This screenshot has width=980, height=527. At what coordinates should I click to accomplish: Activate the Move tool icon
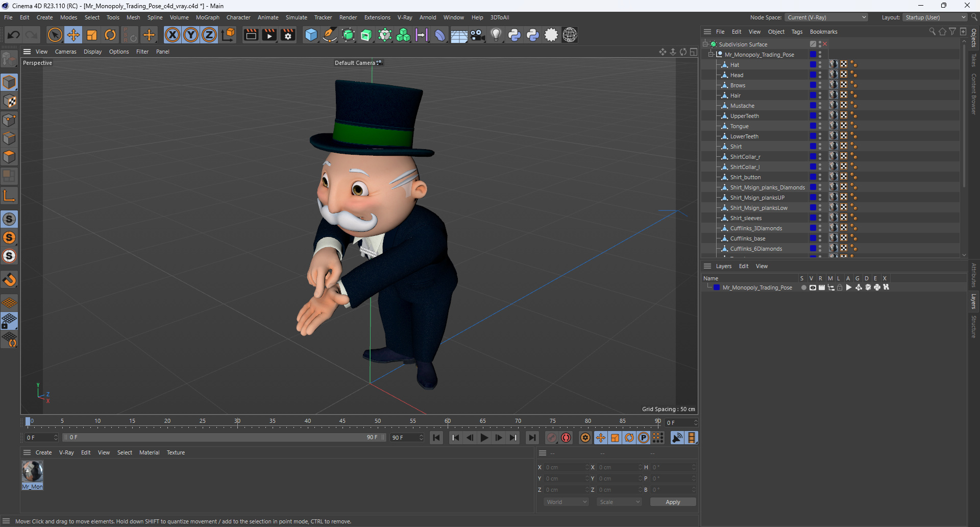pyautogui.click(x=73, y=35)
